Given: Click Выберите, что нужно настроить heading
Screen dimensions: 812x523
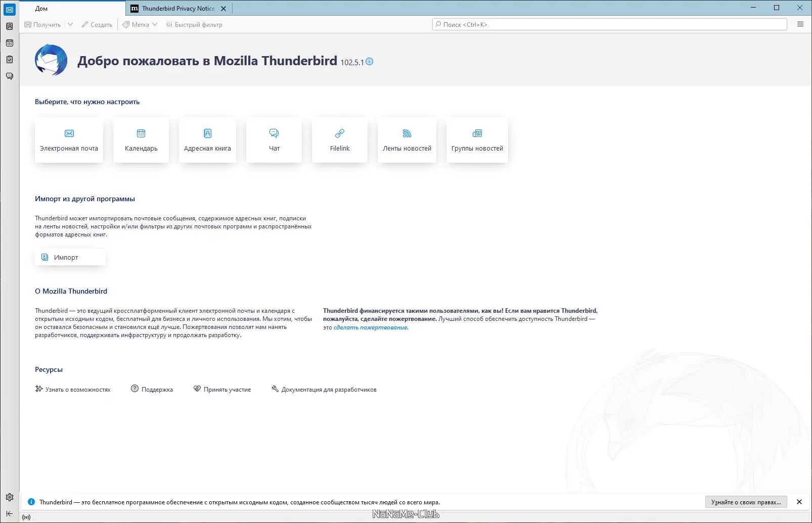Looking at the screenshot, I should point(87,102).
